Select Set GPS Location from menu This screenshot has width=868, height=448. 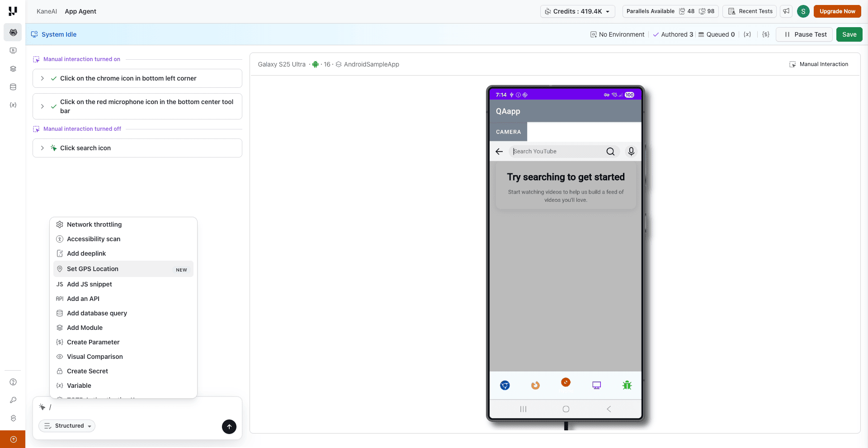click(x=93, y=269)
